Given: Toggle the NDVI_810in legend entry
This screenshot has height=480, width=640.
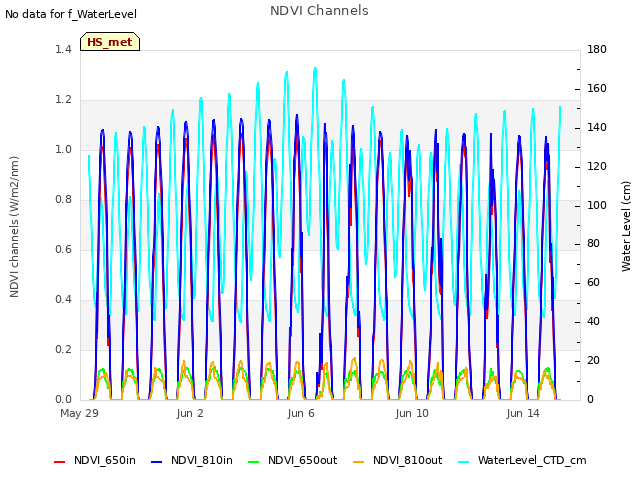Looking at the screenshot, I should [192, 460].
